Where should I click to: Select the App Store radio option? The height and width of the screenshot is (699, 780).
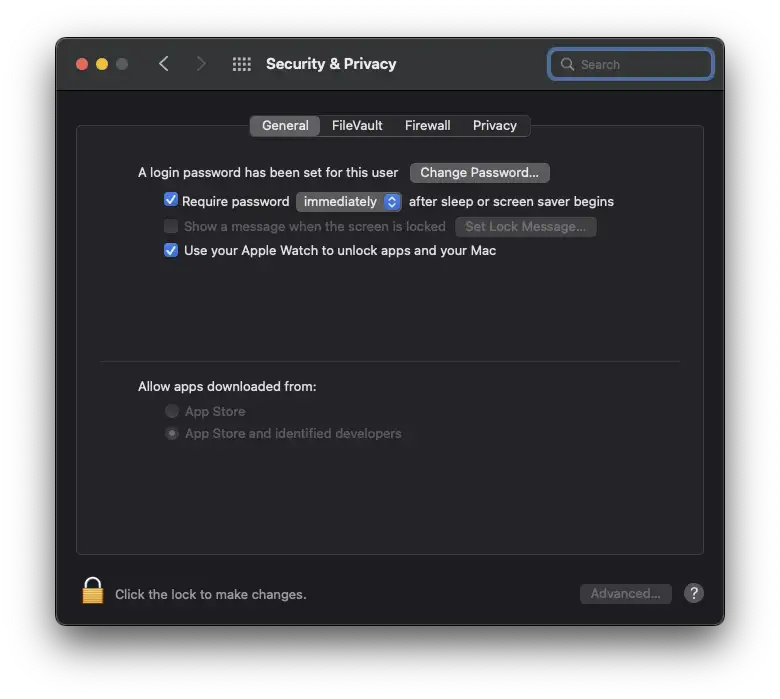point(172,411)
